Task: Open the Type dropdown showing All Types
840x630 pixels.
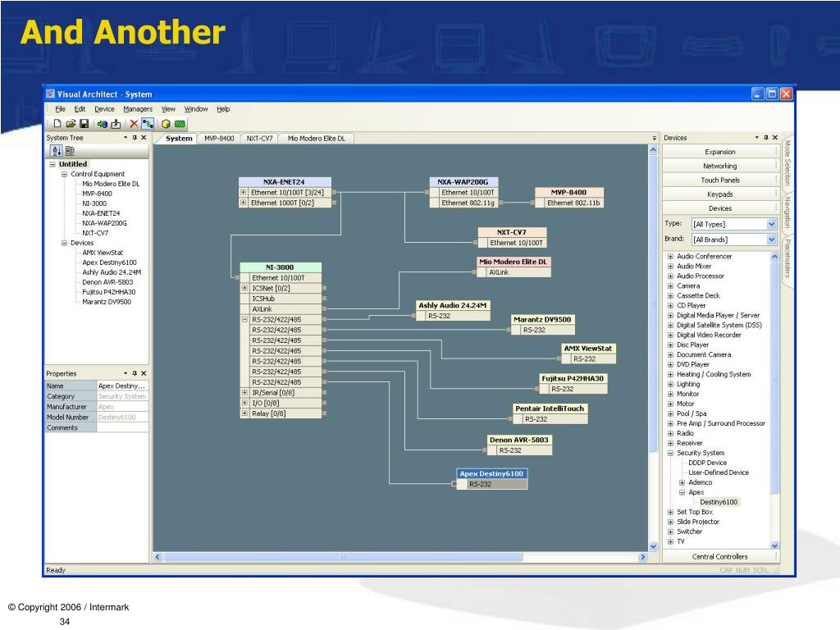Action: coord(771,224)
